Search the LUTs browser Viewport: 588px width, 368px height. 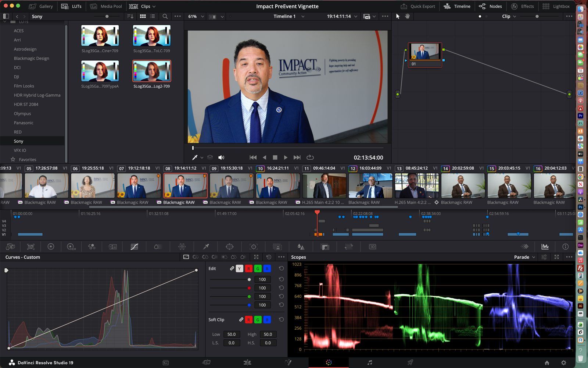(165, 16)
